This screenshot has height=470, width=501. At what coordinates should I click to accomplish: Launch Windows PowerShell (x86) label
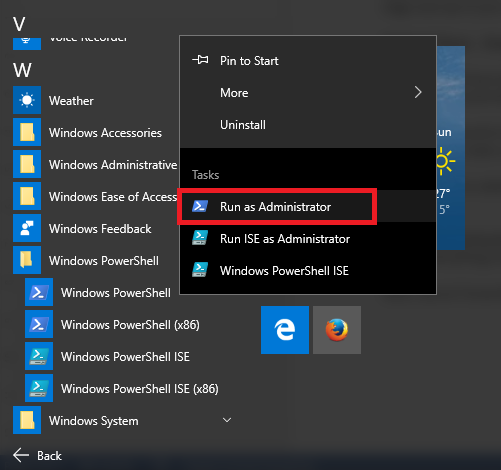pyautogui.click(x=130, y=325)
